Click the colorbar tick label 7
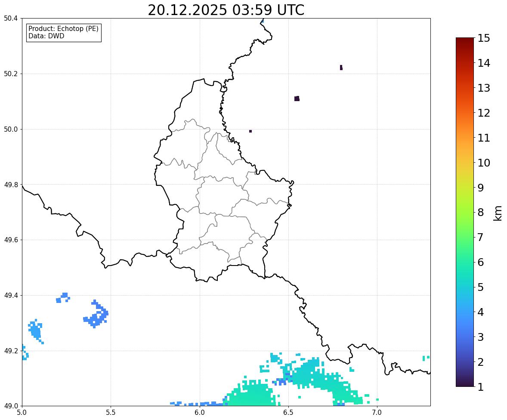The height and width of the screenshot is (420, 507). 481,237
